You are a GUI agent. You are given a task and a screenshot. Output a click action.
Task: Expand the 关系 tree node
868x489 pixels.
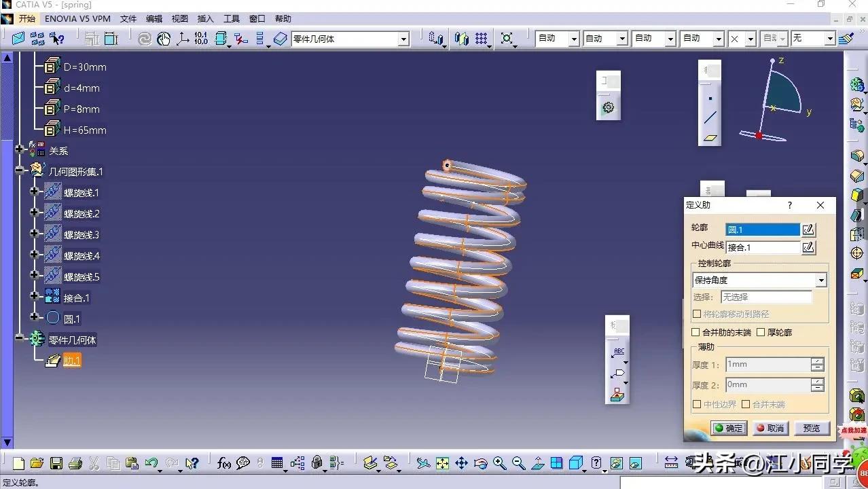tap(20, 150)
